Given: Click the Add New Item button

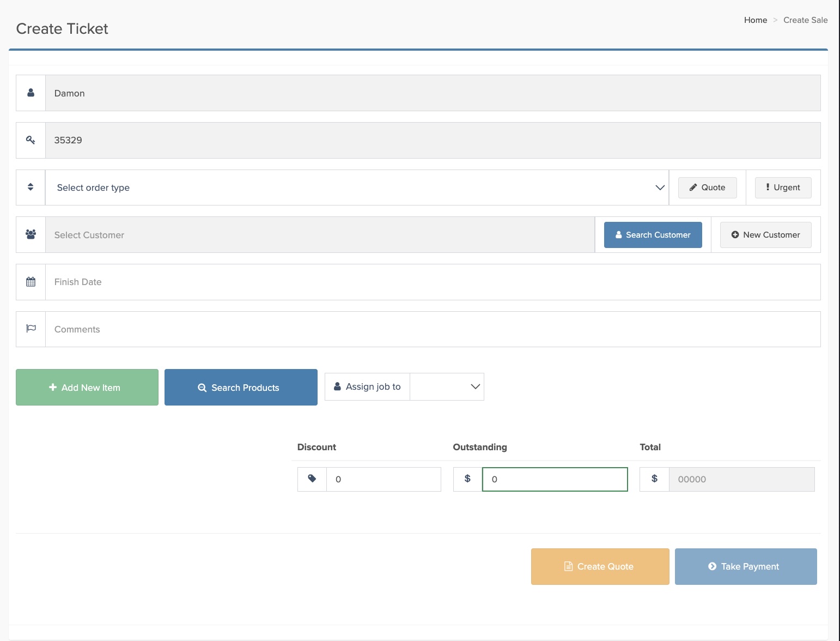Looking at the screenshot, I should 87,388.
